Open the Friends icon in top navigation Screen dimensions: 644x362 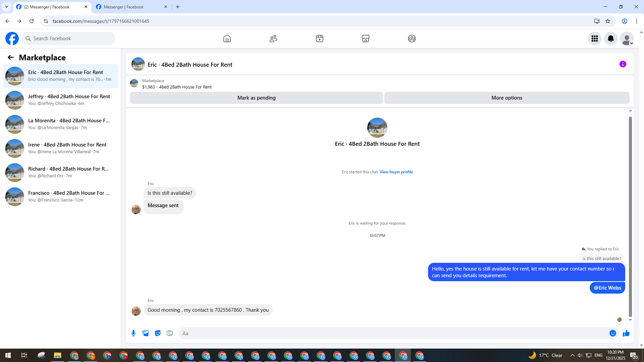point(273,39)
